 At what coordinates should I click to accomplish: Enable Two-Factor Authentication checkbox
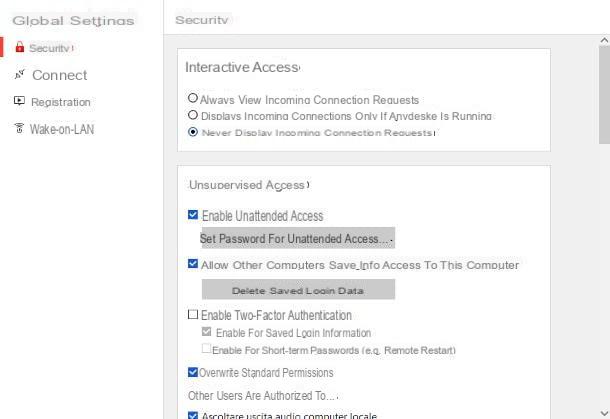pos(193,314)
